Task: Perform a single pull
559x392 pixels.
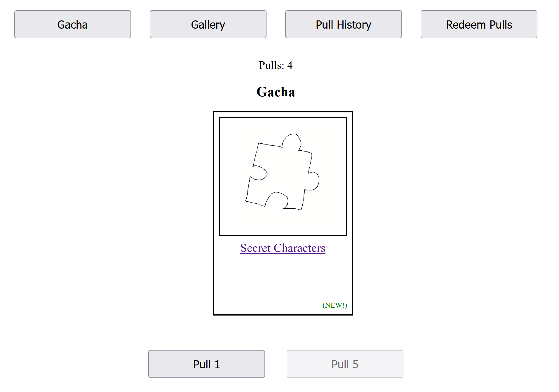Action: point(206,364)
